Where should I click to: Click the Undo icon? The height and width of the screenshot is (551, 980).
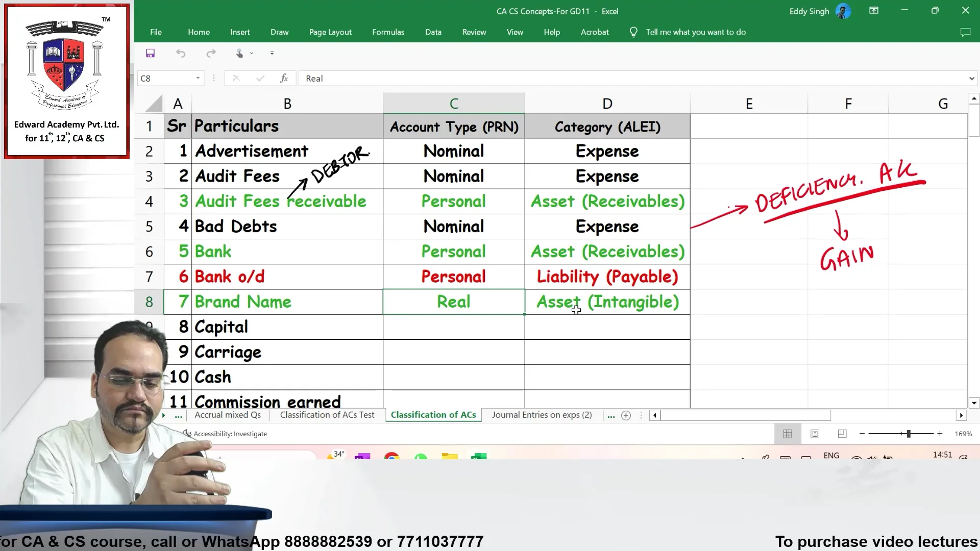pyautogui.click(x=181, y=53)
